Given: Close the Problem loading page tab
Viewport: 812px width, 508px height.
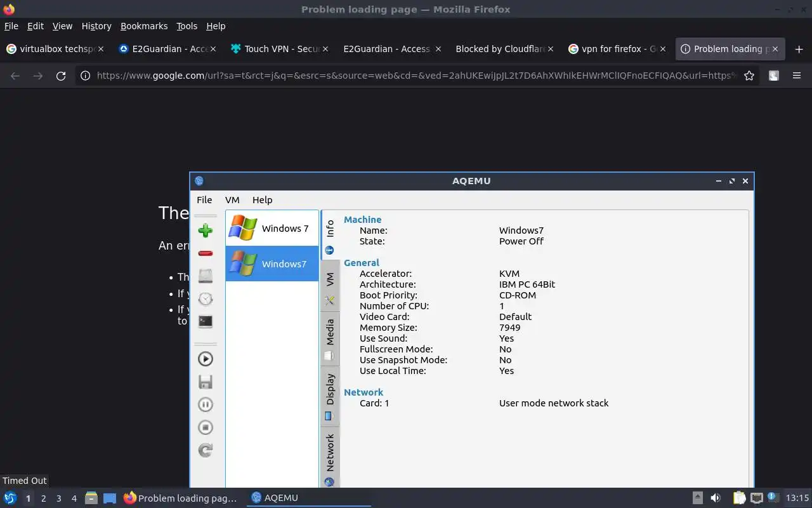Looking at the screenshot, I should pos(775,49).
